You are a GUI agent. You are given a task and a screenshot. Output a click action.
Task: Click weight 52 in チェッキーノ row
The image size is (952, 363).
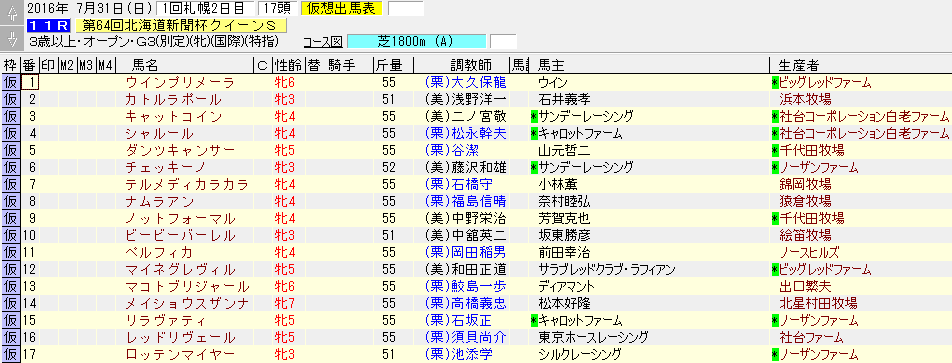point(389,168)
